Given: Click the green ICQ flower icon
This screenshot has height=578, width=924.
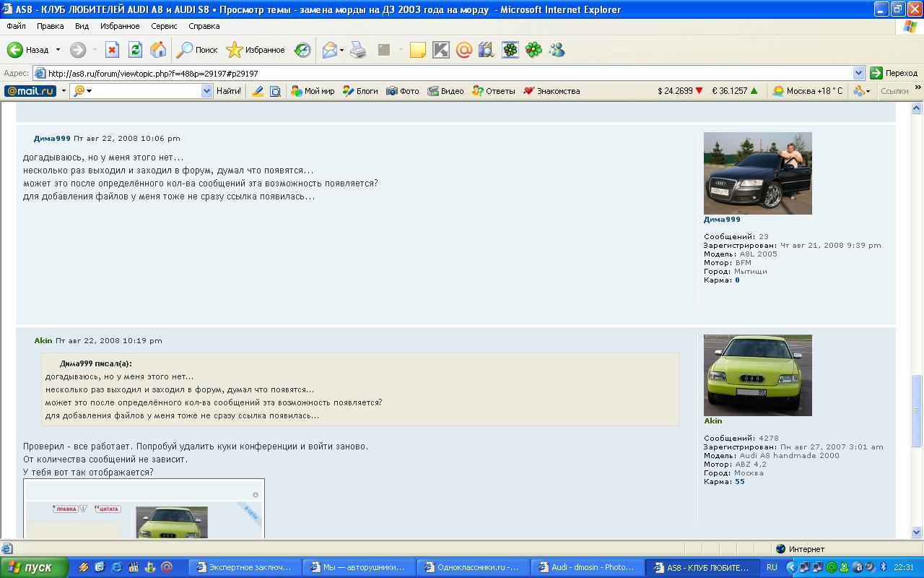Looking at the screenshot, I should pyautogui.click(x=533, y=50).
